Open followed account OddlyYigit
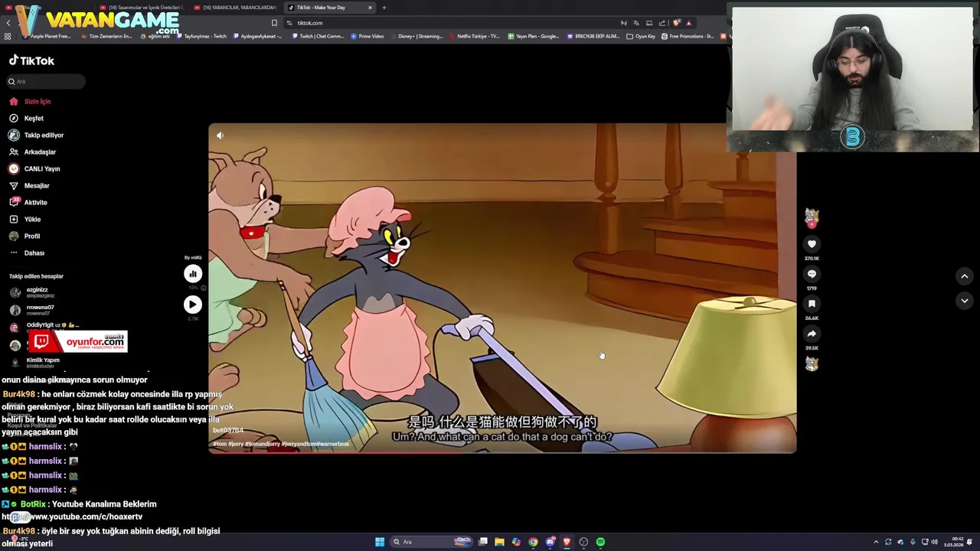 tap(44, 326)
